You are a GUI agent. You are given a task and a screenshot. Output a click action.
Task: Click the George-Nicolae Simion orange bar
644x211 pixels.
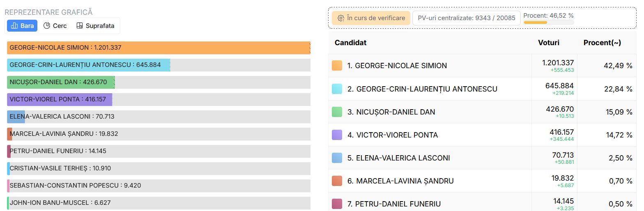[x=159, y=48]
